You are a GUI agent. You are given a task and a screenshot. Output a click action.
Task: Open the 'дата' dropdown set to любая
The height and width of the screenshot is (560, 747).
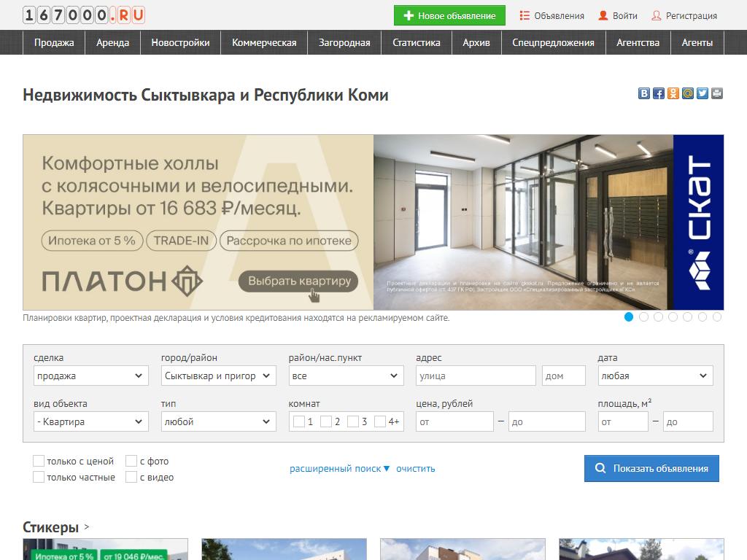coord(655,376)
